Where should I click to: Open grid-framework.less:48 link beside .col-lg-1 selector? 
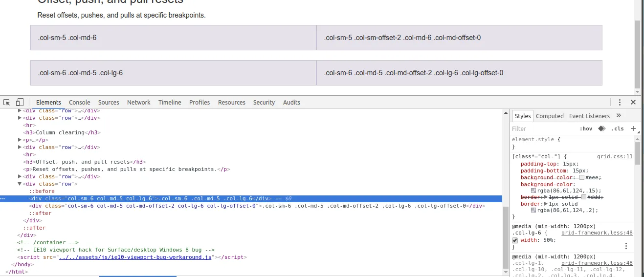[597, 263]
